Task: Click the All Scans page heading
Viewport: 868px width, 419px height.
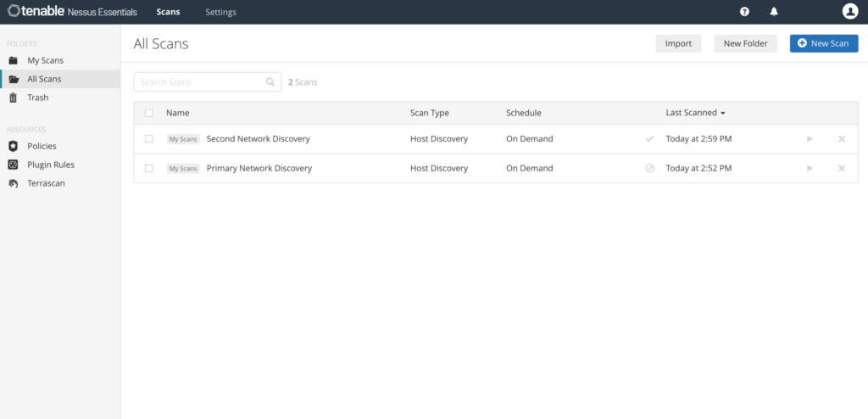Action: tap(161, 44)
